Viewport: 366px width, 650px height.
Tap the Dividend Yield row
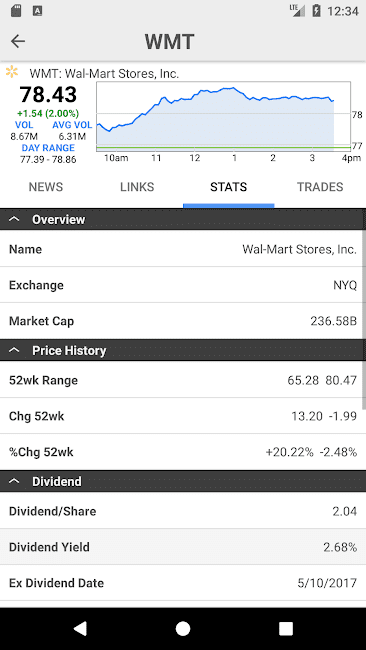pyautogui.click(x=183, y=547)
